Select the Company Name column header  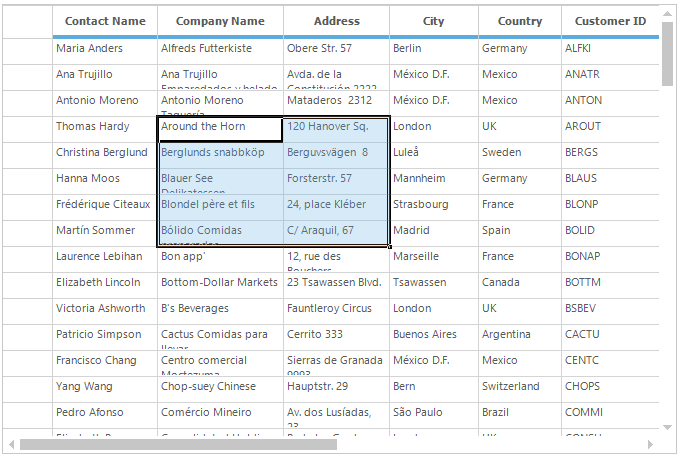220,21
